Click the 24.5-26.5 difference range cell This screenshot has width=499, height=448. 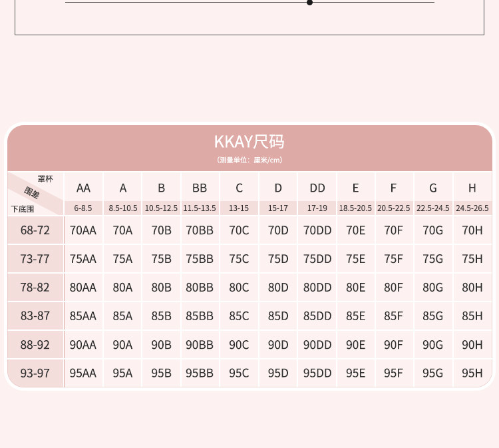pos(472,208)
